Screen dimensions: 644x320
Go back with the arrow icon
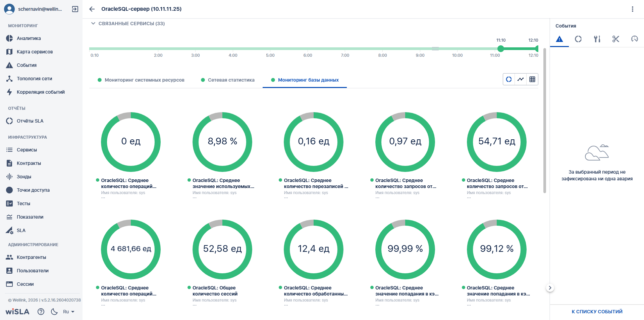92,9
